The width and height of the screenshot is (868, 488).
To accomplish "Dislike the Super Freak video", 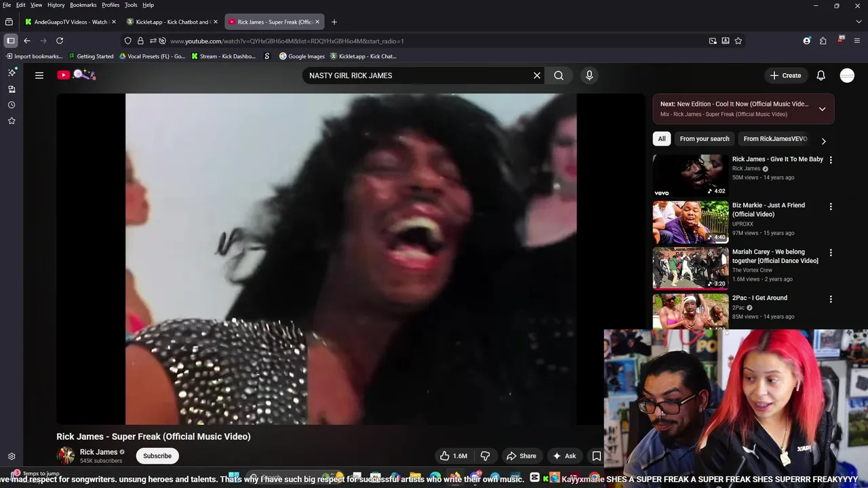I will (486, 456).
